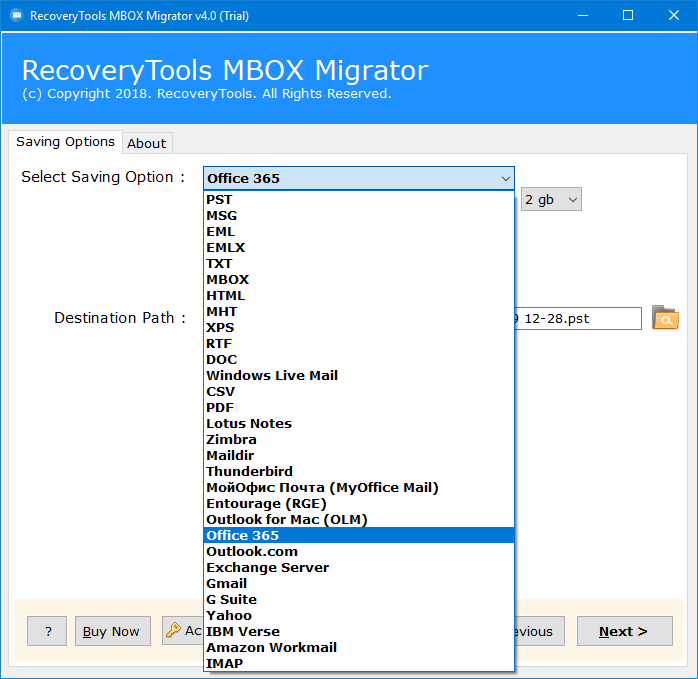This screenshot has height=679, width=698.
Task: Choose RTF in the dropdown list
Action: click(359, 344)
